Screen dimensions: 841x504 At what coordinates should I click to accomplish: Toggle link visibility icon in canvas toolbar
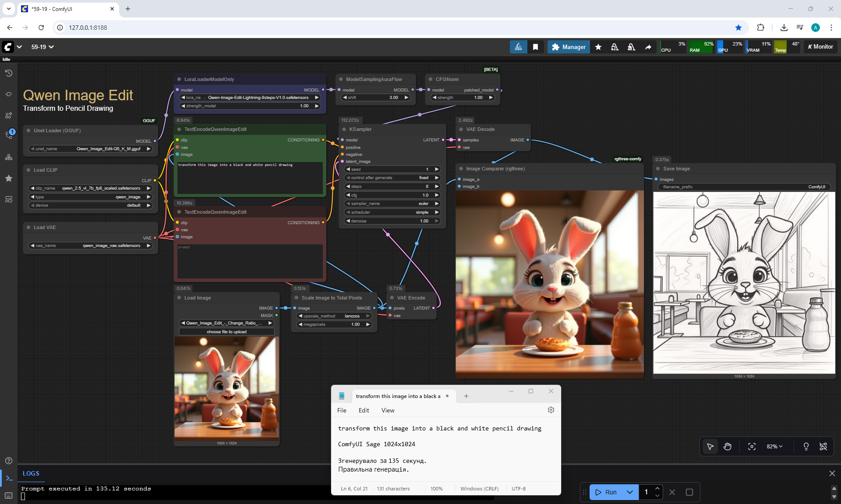click(823, 446)
